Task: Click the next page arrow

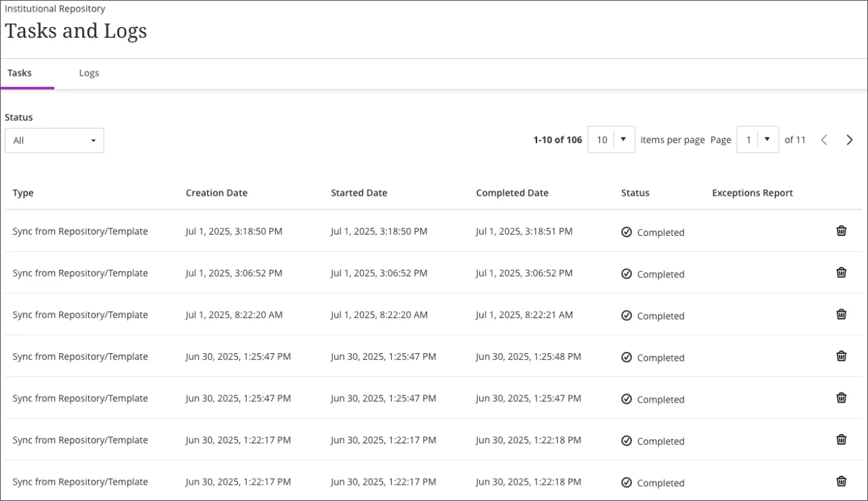Action: tap(849, 140)
